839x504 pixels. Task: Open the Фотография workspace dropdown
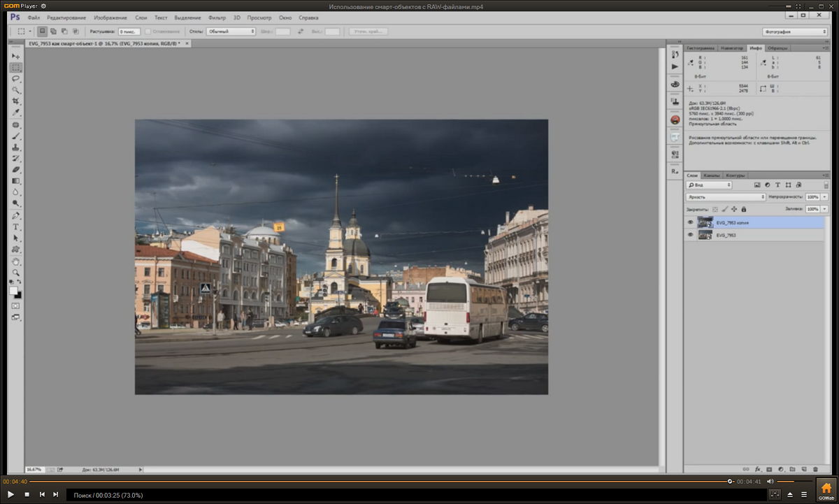coord(795,31)
